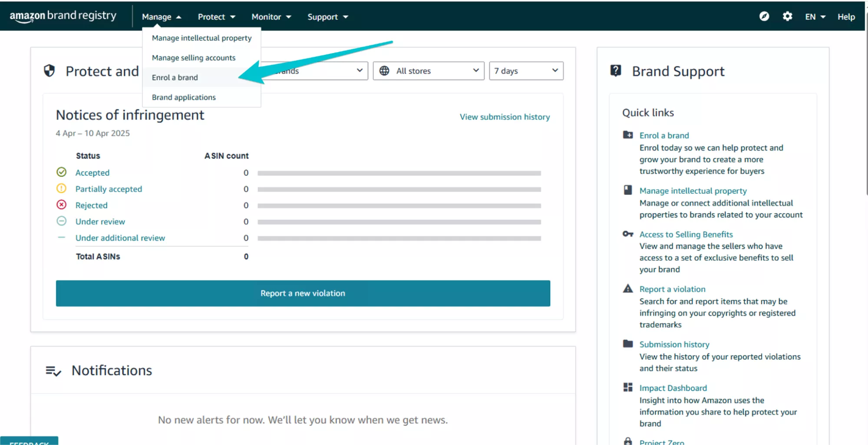
Task: Open the brands filter dropdown
Action: [314, 71]
